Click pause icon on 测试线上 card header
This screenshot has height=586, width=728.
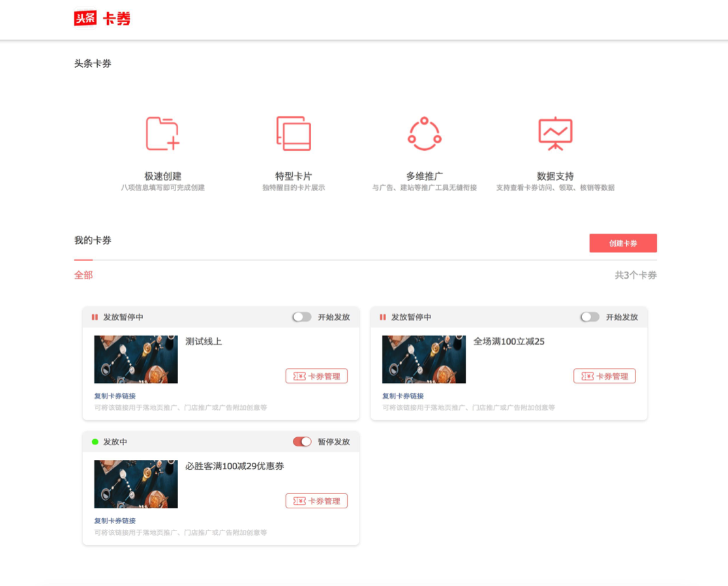[95, 317]
